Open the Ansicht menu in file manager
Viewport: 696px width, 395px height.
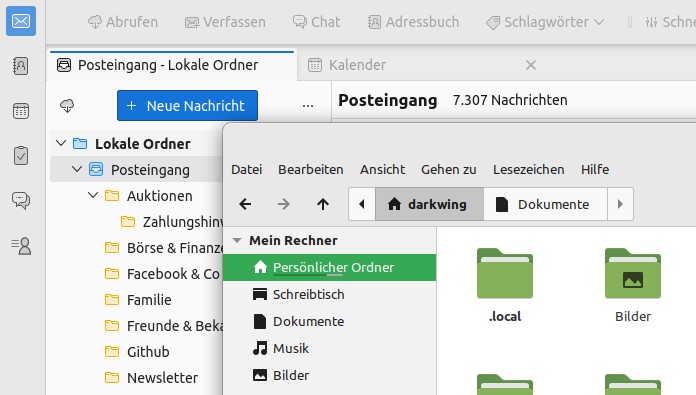point(382,169)
